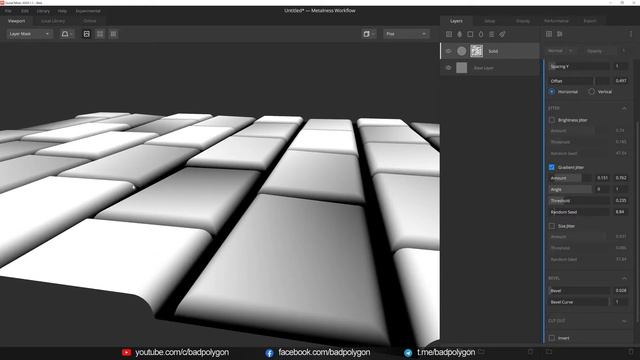The width and height of the screenshot is (640, 360).
Task: Collapse the Jitter section chevron
Action: pyautogui.click(x=624, y=108)
